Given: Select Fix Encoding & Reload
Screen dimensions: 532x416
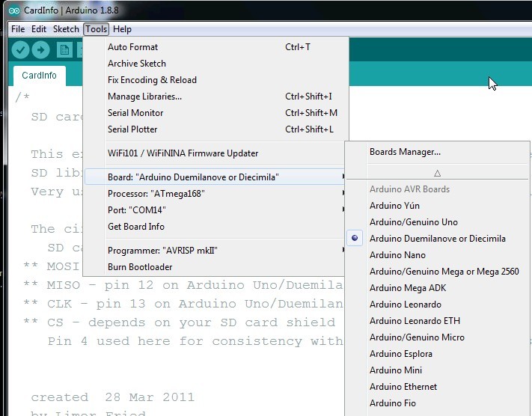Looking at the screenshot, I should (x=215, y=80).
